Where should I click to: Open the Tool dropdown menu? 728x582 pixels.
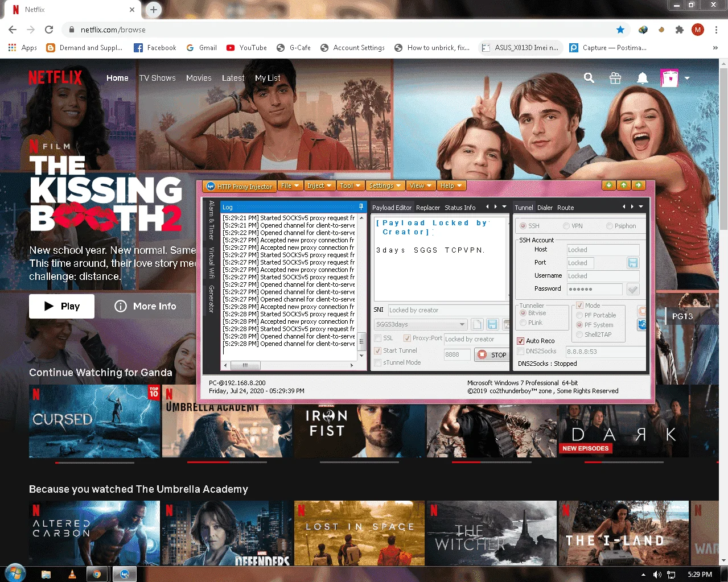[x=350, y=185]
